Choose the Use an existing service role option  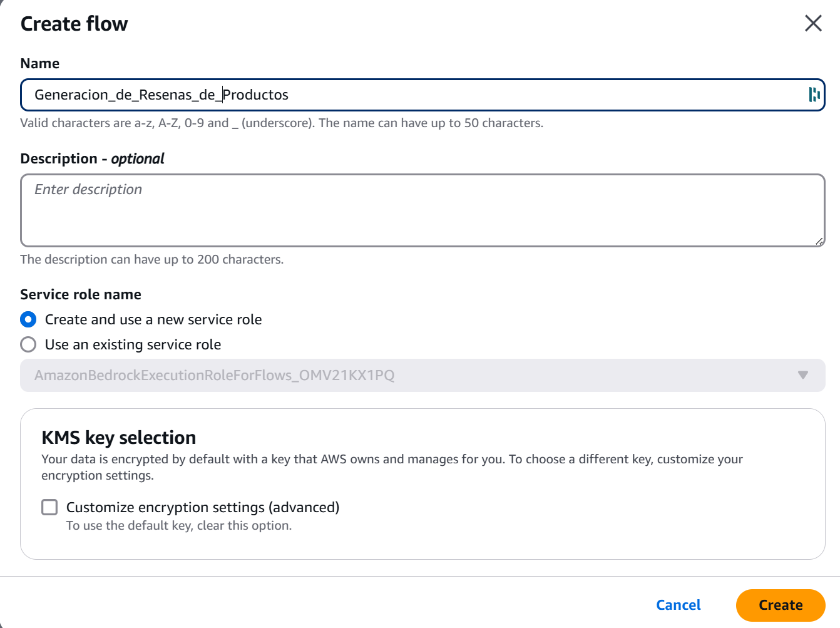click(x=28, y=344)
